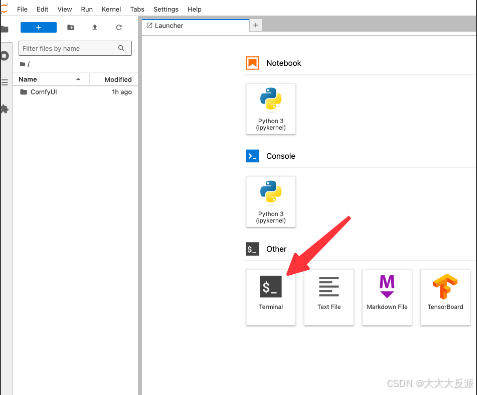Open the extension manager puzzle icon
Image resolution: width=477 pixels, height=395 pixels.
click(x=4, y=109)
